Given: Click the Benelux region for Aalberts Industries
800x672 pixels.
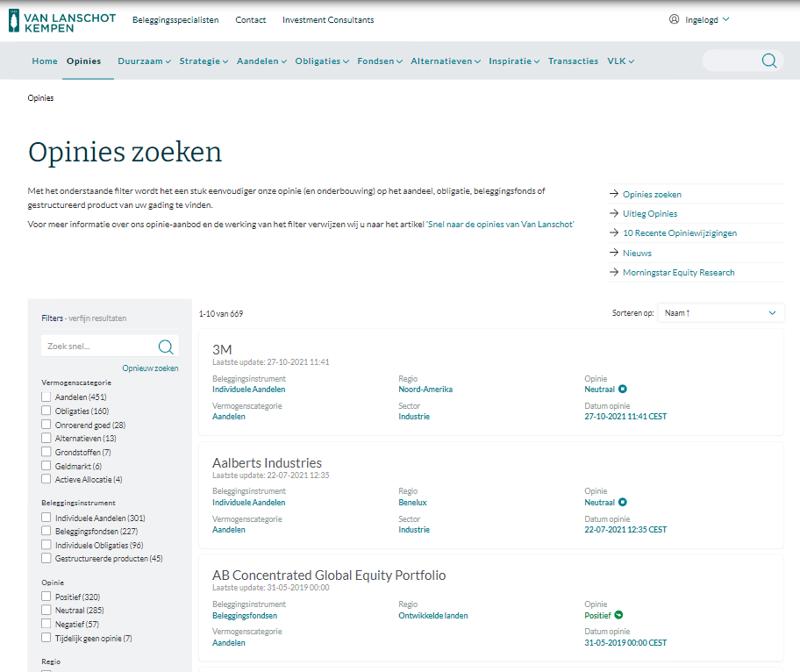Looking at the screenshot, I should [x=413, y=503].
